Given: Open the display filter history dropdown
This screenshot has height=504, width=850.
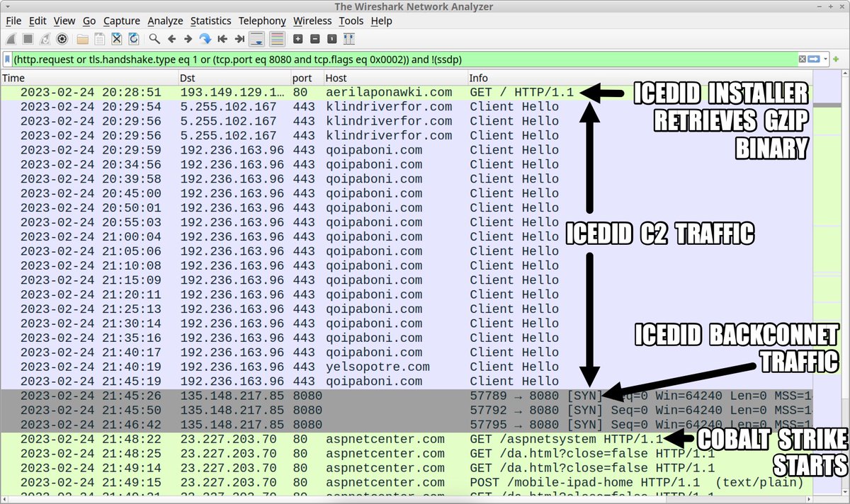Looking at the screenshot, I should pos(824,59).
